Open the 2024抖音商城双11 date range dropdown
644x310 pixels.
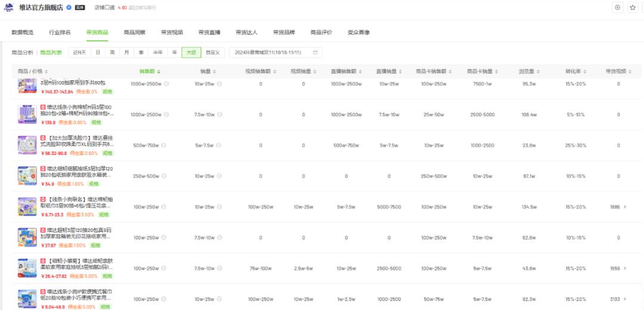pyautogui.click(x=275, y=52)
